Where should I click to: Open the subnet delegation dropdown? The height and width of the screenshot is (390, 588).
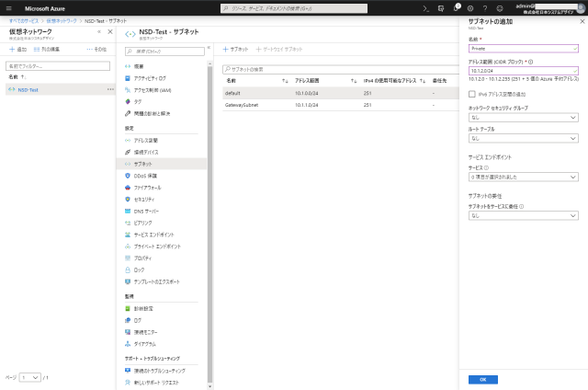(x=523, y=215)
